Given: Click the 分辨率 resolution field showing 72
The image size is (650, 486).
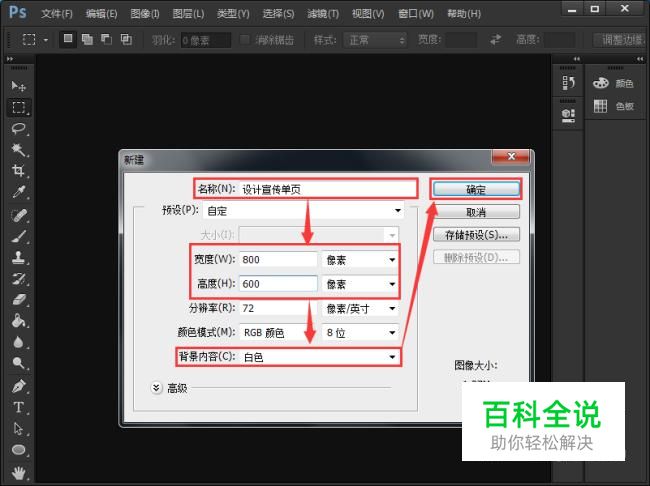Looking at the screenshot, I should point(278,308).
